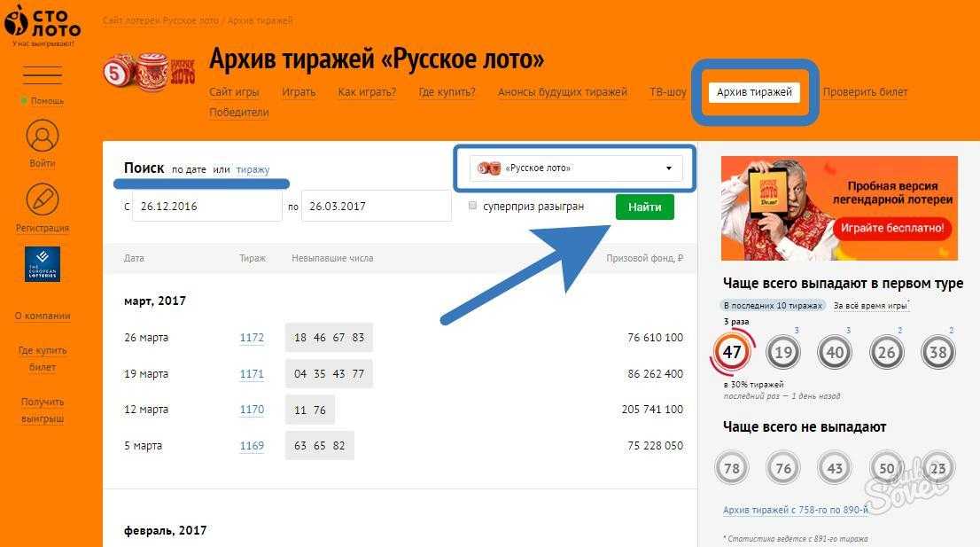Screen dimensions: 980x547
Task: Switch search to по тиражу
Action: pos(253,169)
